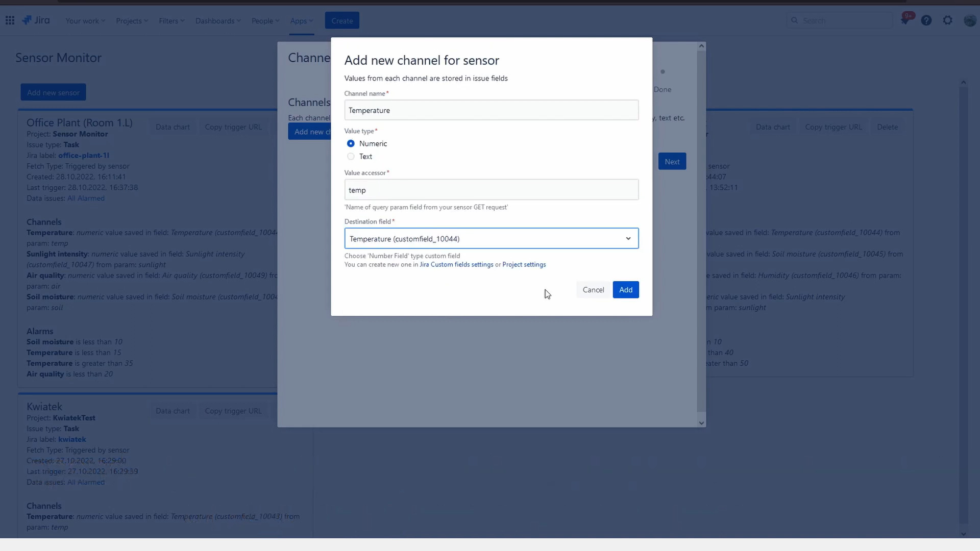This screenshot has height=551, width=980.
Task: Open the Apps menu
Action: point(301,21)
